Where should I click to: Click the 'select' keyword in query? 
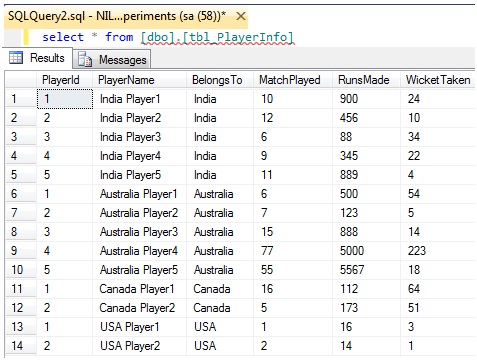[x=63, y=37]
